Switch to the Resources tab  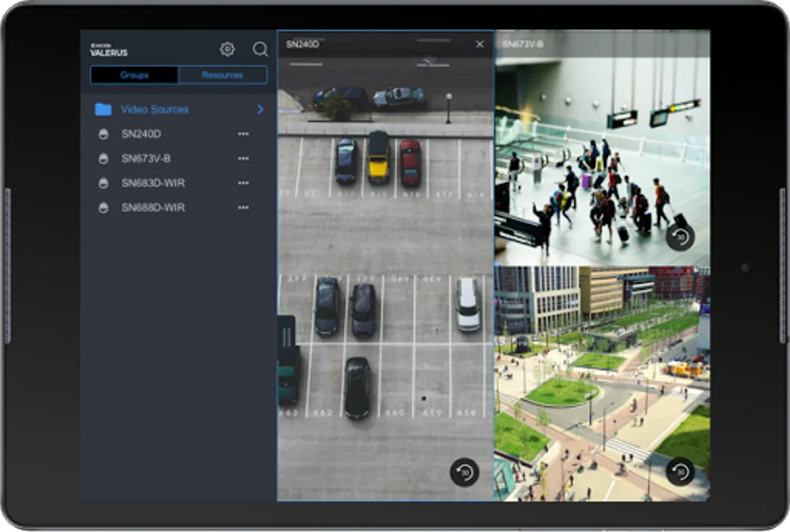[x=222, y=75]
